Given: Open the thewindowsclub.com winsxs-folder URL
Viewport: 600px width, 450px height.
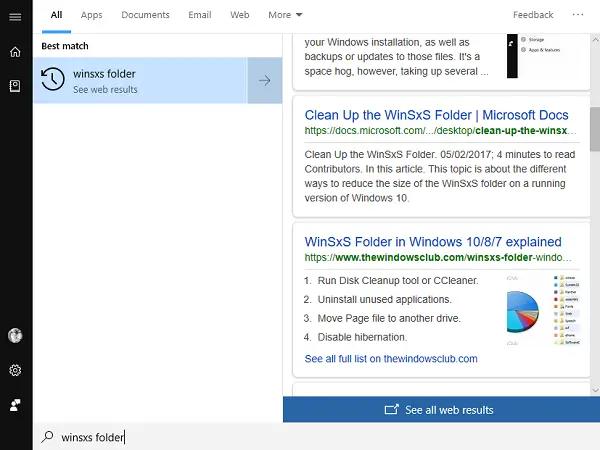Looking at the screenshot, I should pos(438,257).
